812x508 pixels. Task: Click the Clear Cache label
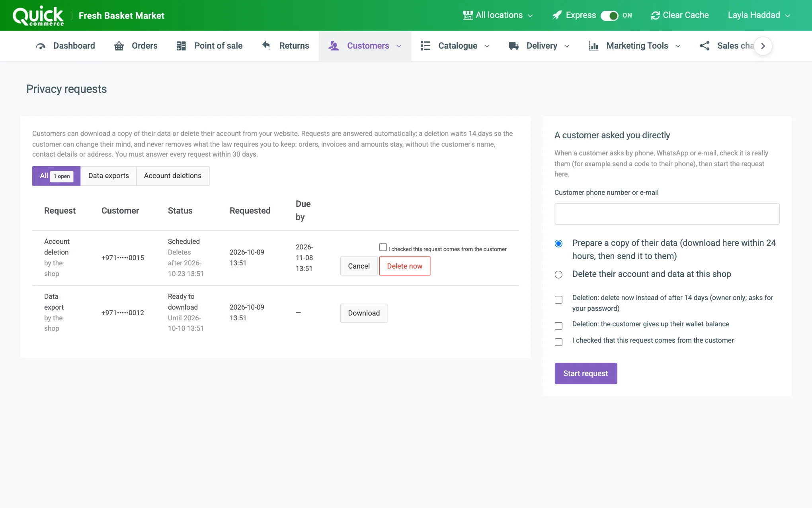(x=685, y=15)
